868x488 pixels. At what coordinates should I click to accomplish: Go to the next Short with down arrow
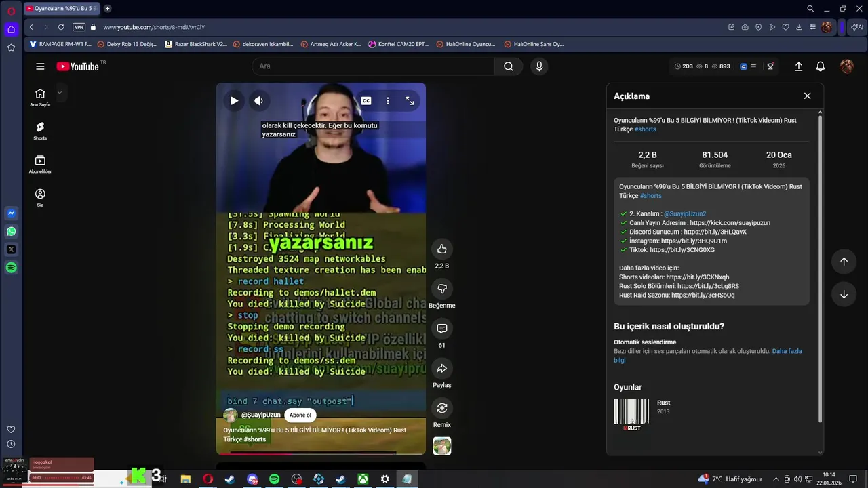[x=844, y=294]
